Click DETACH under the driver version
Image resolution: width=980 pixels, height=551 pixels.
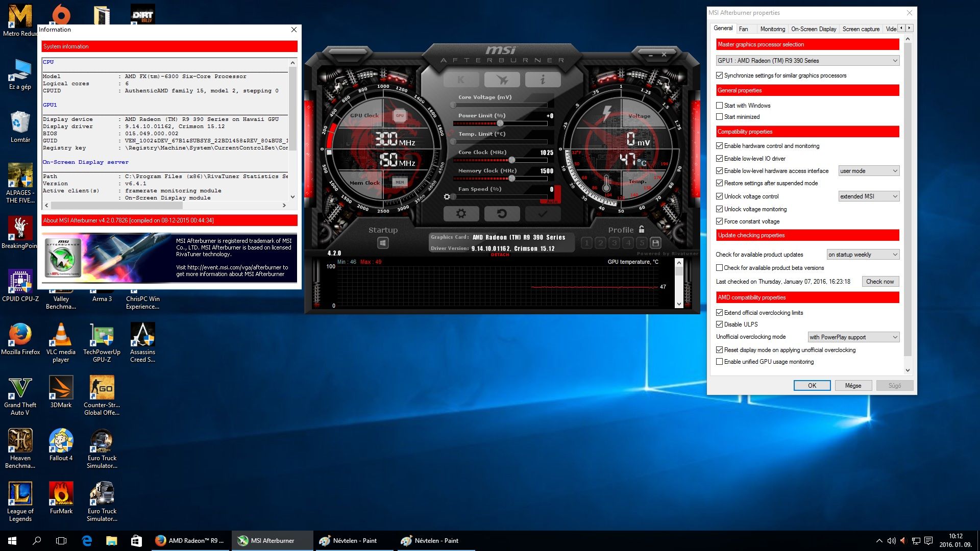pos(500,255)
